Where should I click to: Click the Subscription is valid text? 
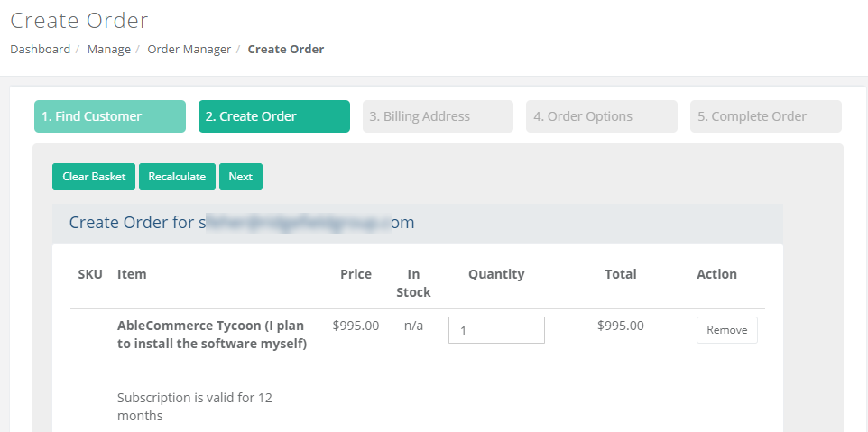194,406
